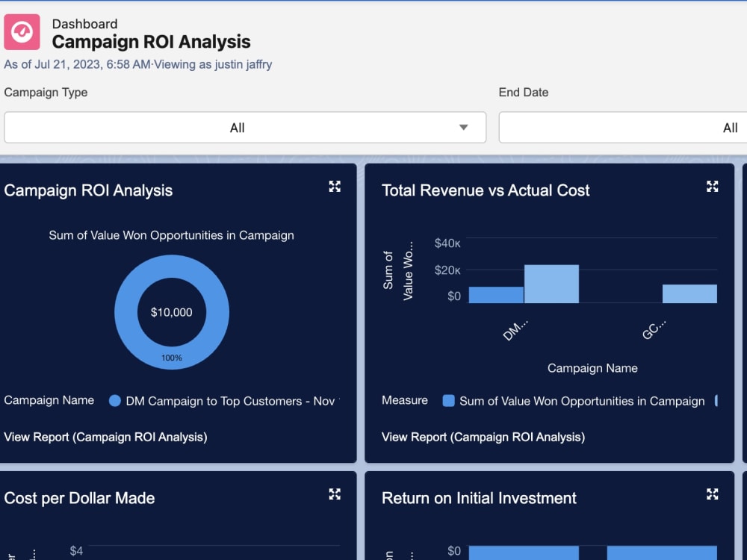The width and height of the screenshot is (747, 560).
Task: Click the $20k axis value
Action: point(447,270)
